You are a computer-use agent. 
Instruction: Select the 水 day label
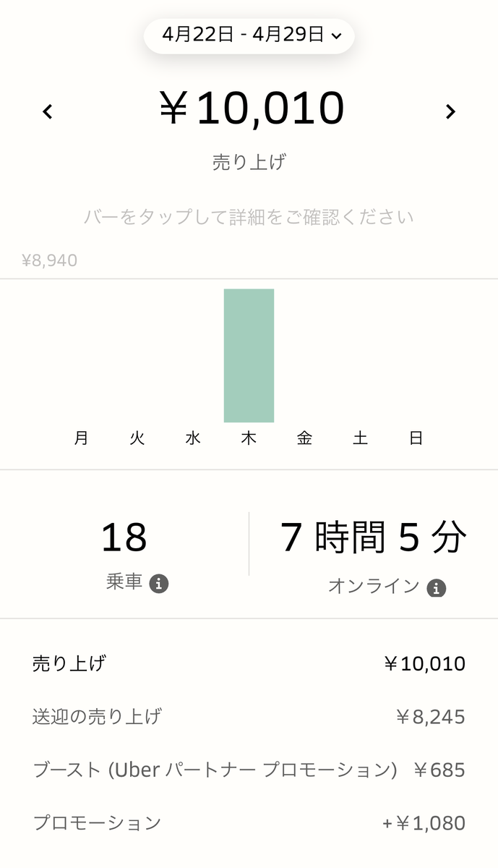point(193,438)
